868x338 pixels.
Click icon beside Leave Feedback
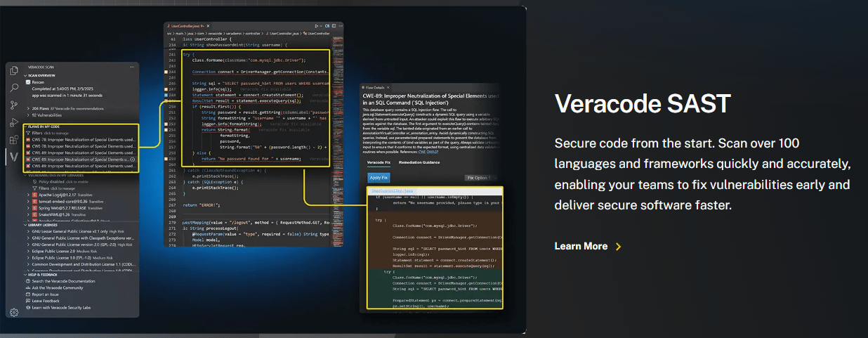[x=28, y=301]
